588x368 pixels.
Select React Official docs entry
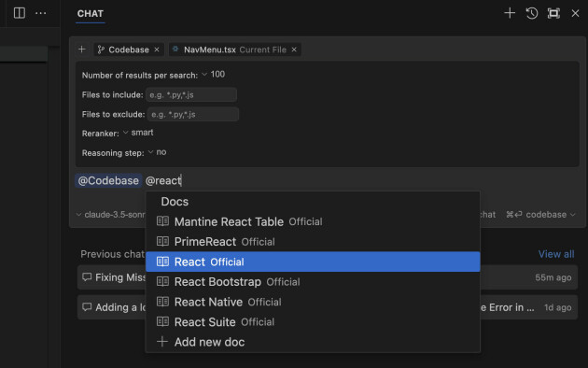313,262
